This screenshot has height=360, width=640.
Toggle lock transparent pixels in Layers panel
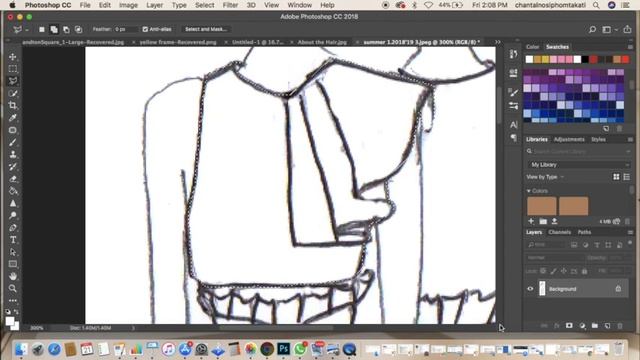pos(543,271)
